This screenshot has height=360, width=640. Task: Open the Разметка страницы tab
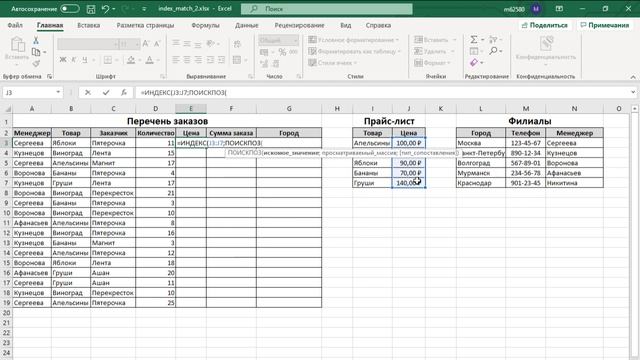[x=145, y=25]
